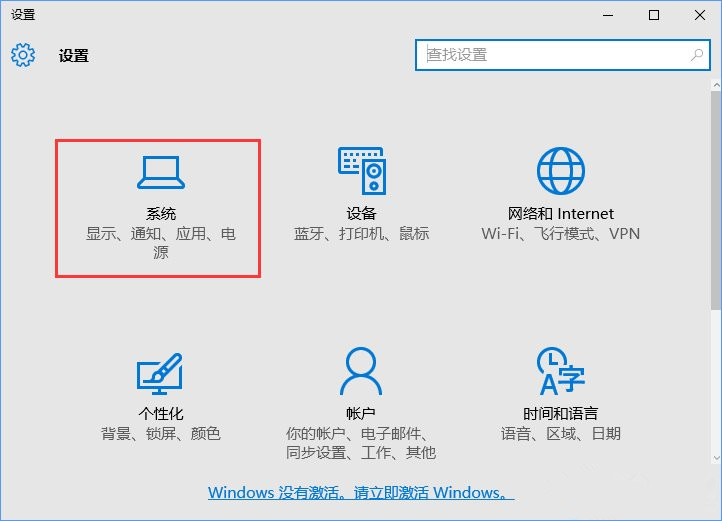The height and width of the screenshot is (521, 722).
Task: Minimize the 设置 window
Action: (x=608, y=15)
